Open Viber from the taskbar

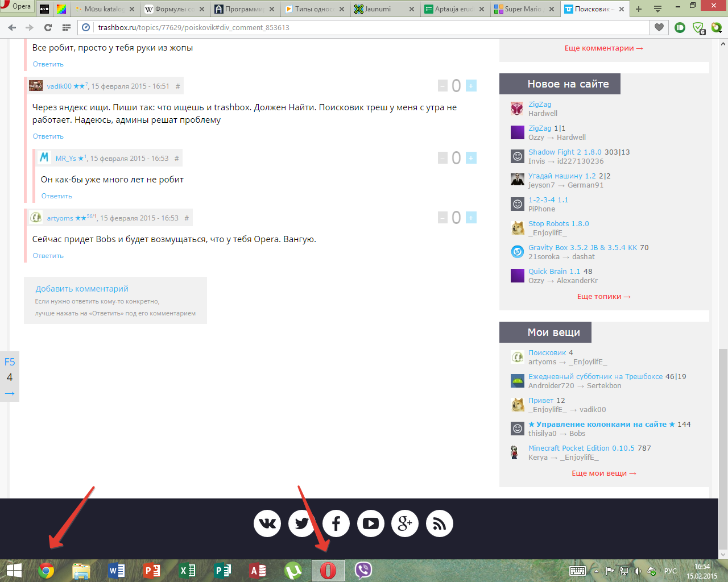[x=363, y=571]
